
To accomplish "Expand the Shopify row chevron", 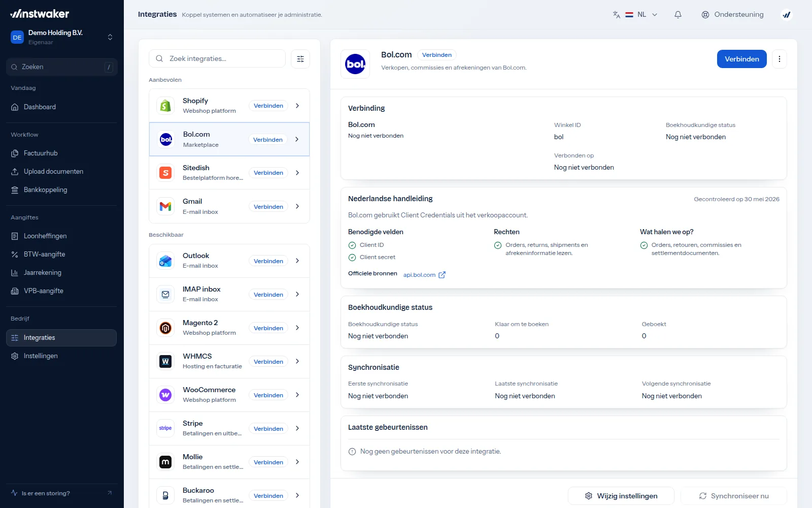I will (297, 106).
